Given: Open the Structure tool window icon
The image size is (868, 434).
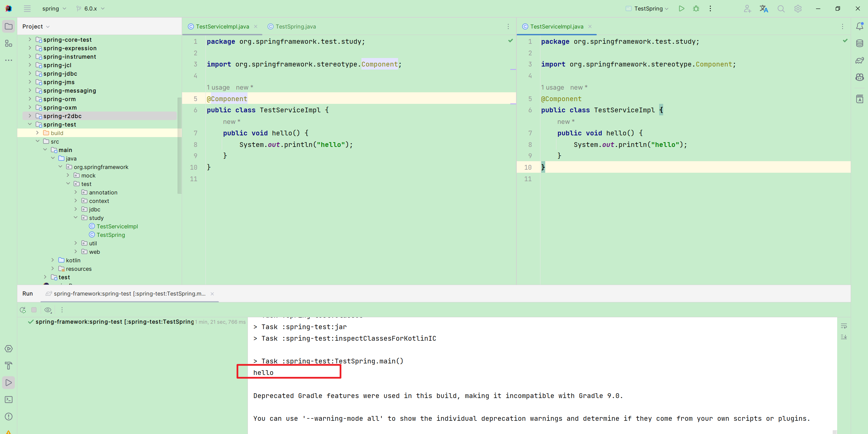Looking at the screenshot, I should point(9,43).
